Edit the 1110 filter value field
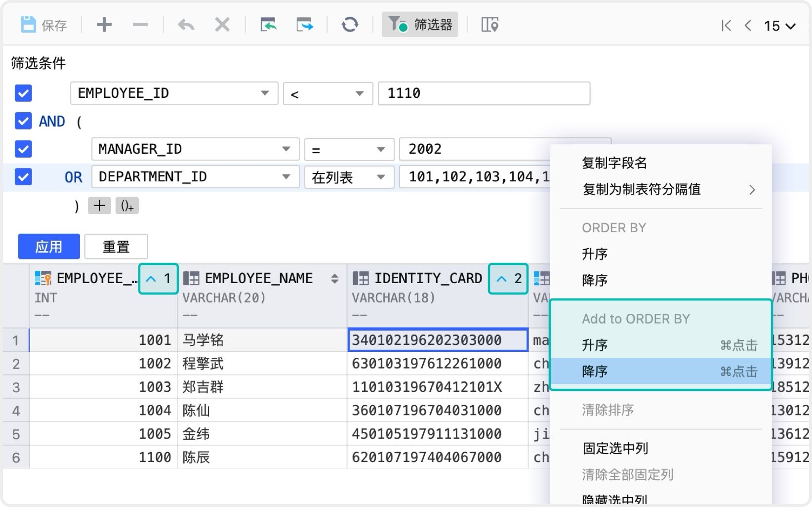Screen dimensions: 812x507 point(484,93)
